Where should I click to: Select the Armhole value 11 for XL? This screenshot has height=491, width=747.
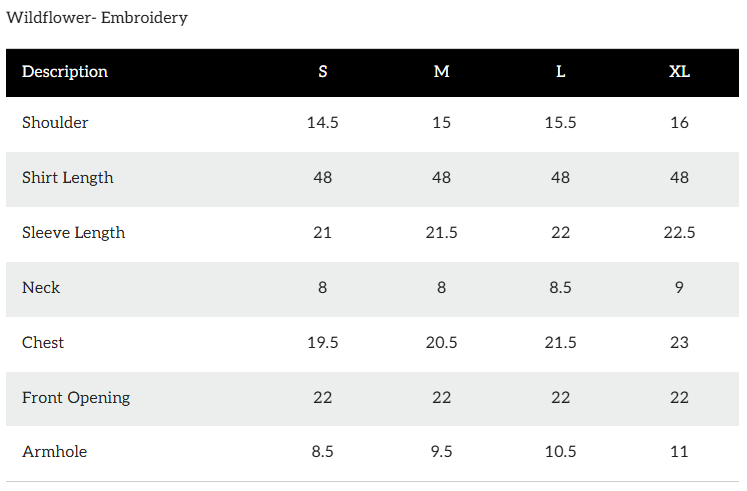(x=679, y=452)
